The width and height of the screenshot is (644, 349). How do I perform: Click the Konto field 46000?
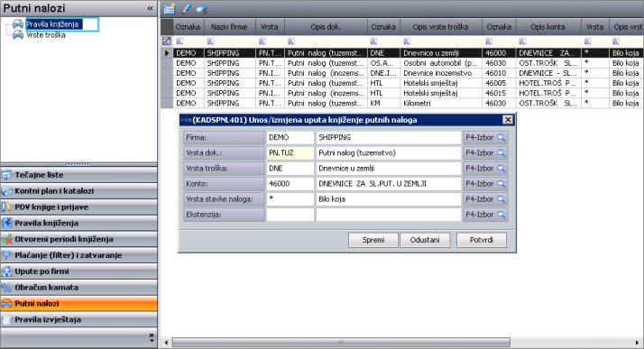pyautogui.click(x=290, y=184)
